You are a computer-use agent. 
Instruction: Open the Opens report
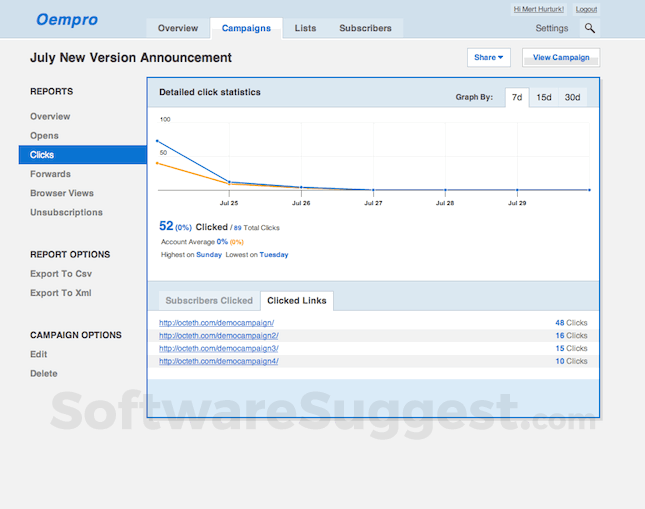[44, 136]
